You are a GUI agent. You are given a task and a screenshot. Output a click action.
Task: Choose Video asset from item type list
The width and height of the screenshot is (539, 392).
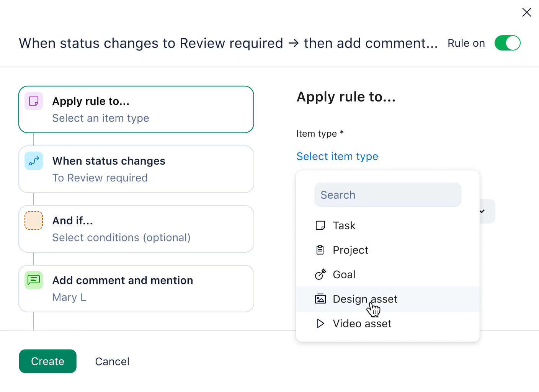pyautogui.click(x=362, y=323)
